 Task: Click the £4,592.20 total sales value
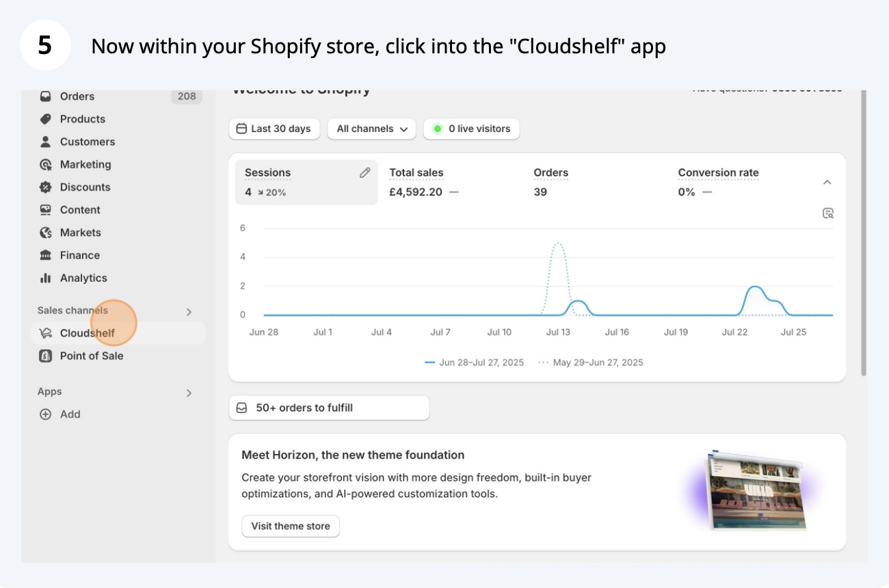point(416,192)
